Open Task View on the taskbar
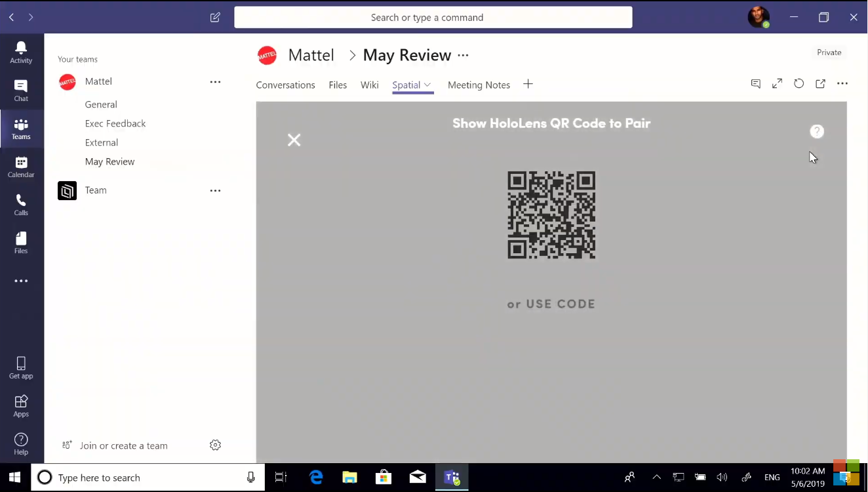The image size is (868, 492). point(281,478)
